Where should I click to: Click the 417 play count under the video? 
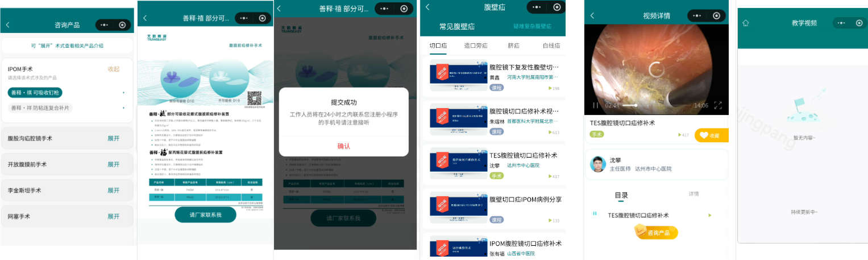coord(683,135)
